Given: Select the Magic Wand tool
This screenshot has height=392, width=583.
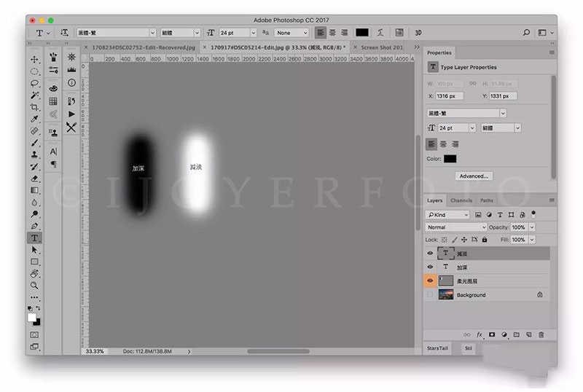Looking at the screenshot, I should coord(34,95).
